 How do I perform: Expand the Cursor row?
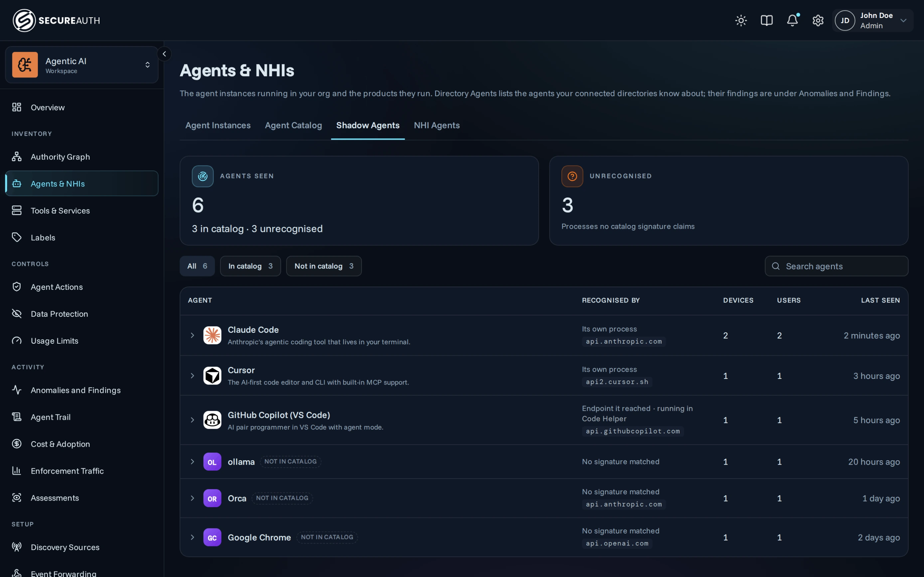193,376
